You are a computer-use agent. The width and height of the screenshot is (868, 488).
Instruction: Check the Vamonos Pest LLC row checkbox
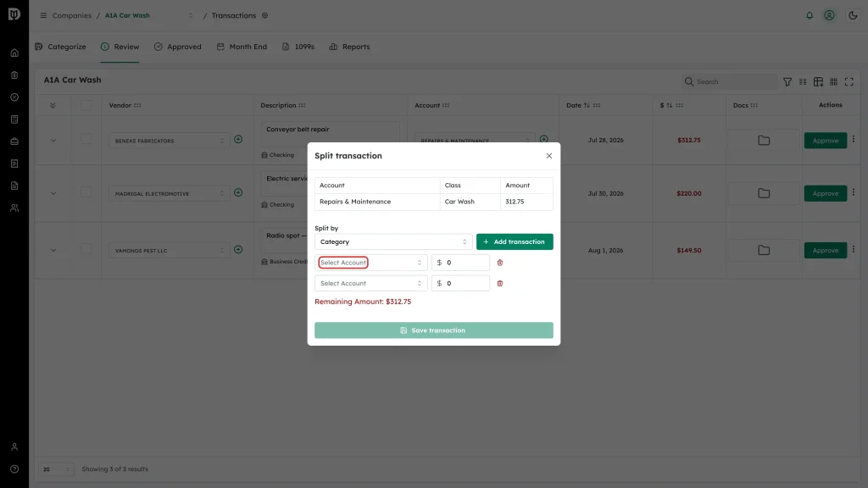[x=86, y=249]
